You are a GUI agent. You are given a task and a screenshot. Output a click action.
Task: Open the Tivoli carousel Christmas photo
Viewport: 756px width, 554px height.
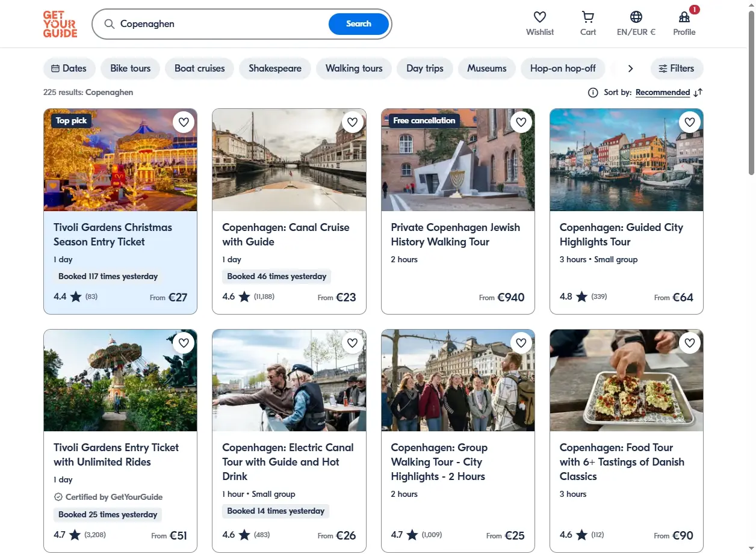click(120, 160)
